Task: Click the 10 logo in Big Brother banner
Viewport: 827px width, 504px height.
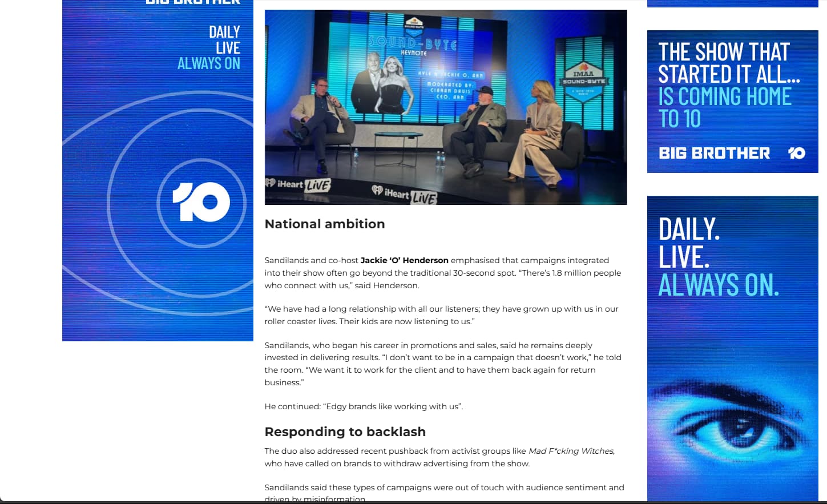Action: (x=797, y=153)
